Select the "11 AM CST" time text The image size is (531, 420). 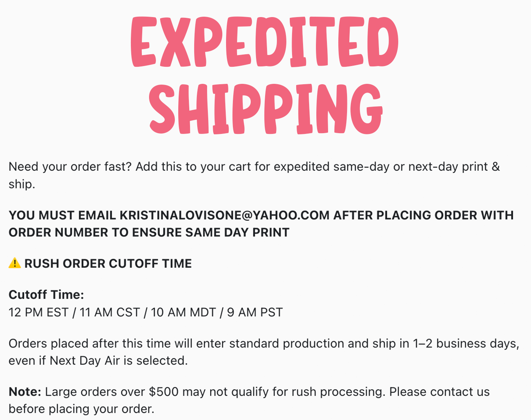pos(110,312)
